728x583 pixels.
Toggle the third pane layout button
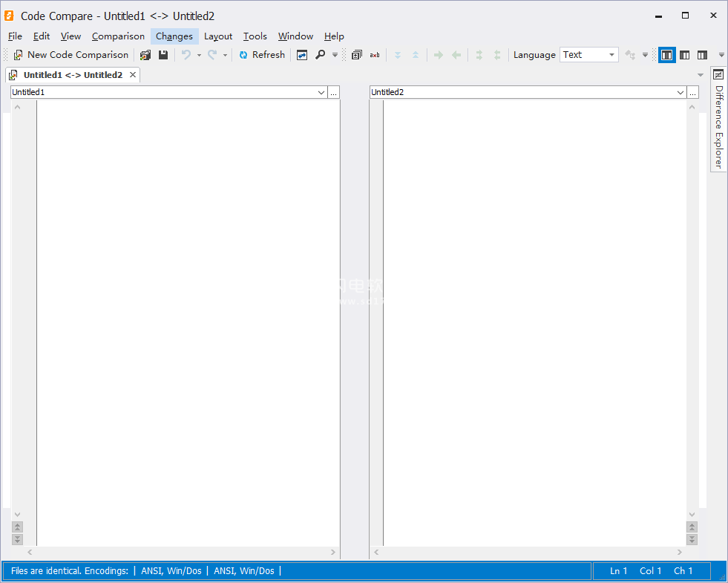click(x=702, y=55)
